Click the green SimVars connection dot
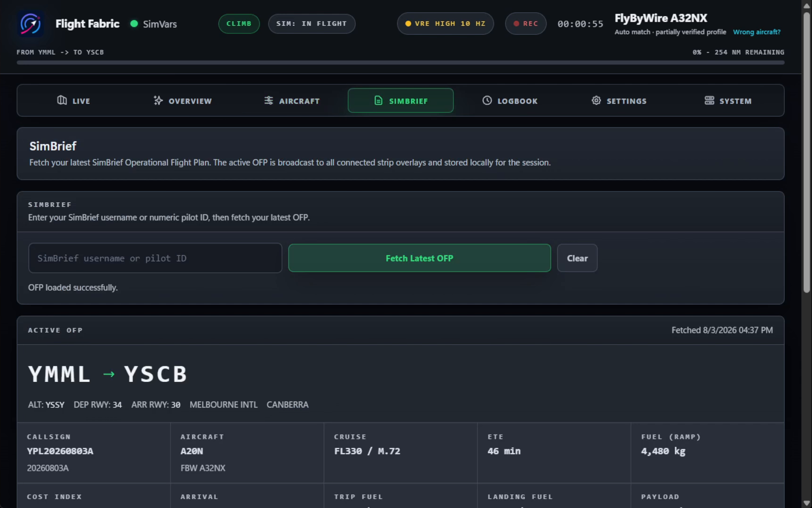 pyautogui.click(x=134, y=24)
